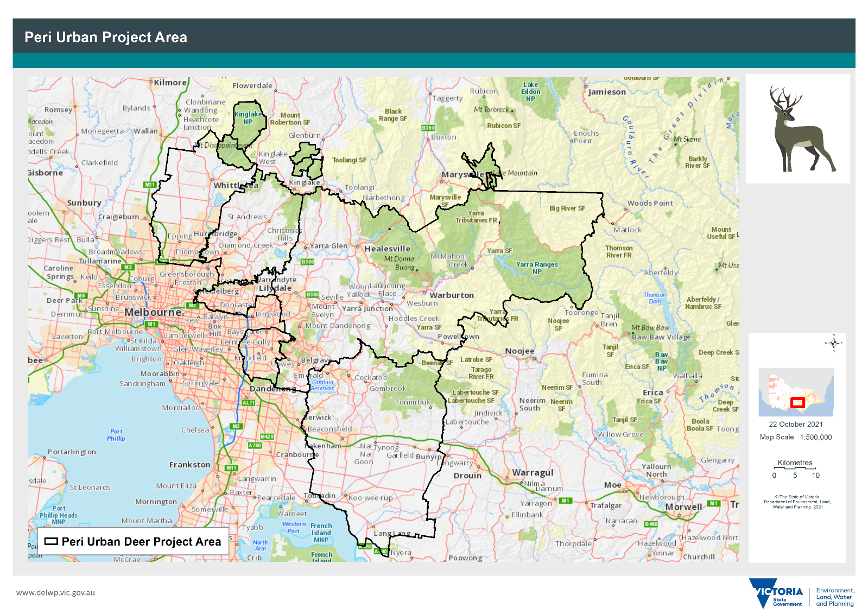Click the "Big River SF" forest label
The image size is (868, 614).
pos(567,208)
